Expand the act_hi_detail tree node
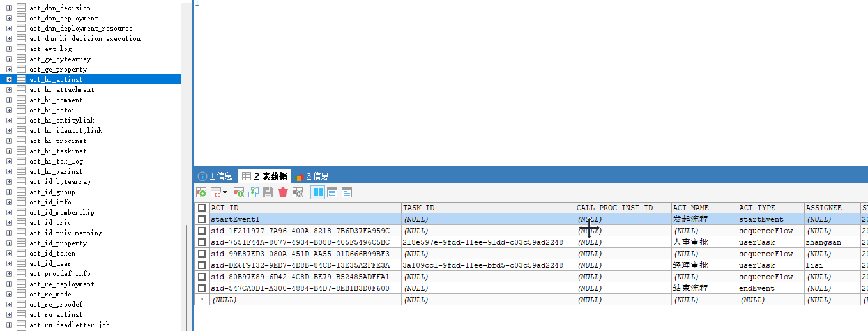 [9, 110]
